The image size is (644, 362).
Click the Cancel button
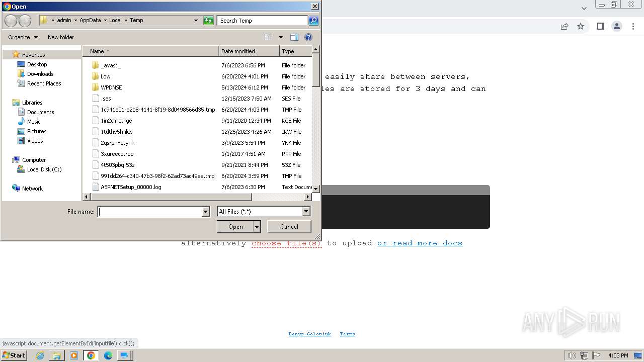tap(289, 227)
